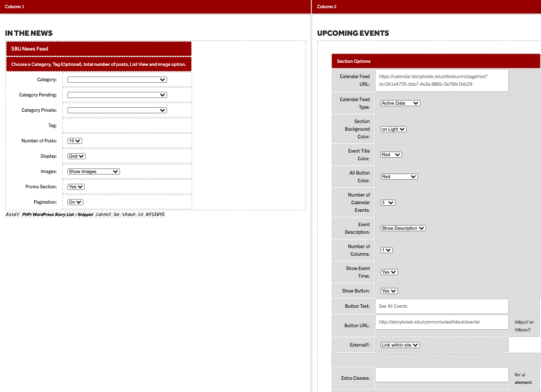Screen dimensions: 541x392
Task: Open the Calendar Feed Type dropdown
Action: coord(400,103)
